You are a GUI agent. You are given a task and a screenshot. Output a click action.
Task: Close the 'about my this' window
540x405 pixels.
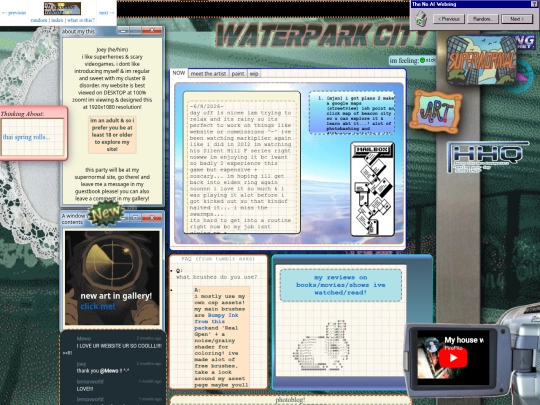[x=152, y=31]
